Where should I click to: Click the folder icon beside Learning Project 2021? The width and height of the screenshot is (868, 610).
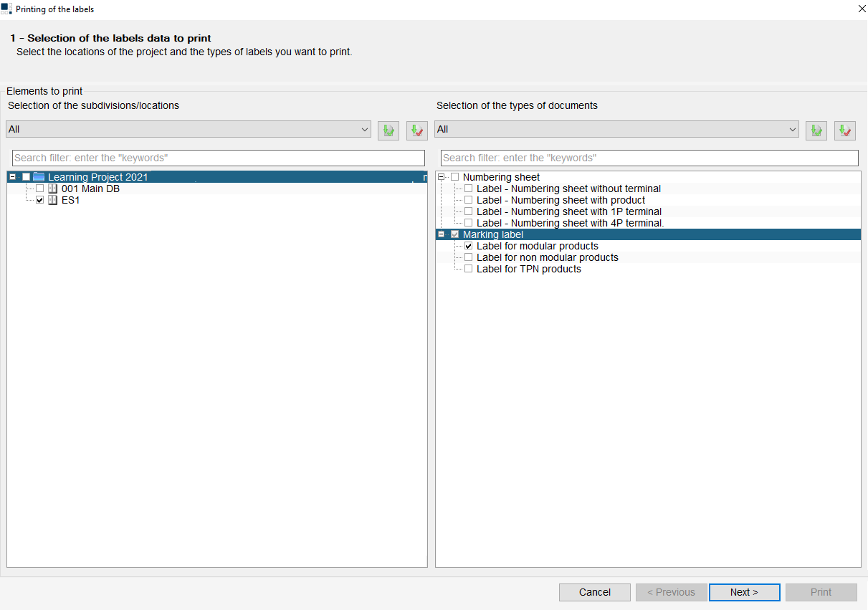click(x=37, y=176)
